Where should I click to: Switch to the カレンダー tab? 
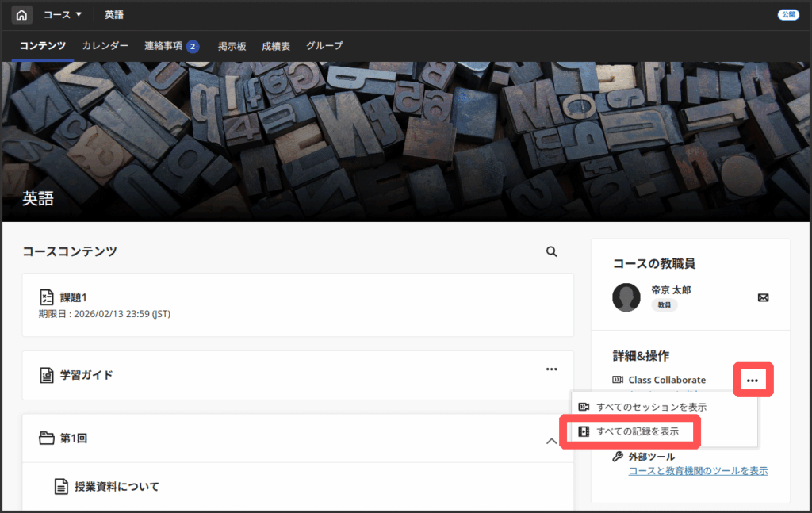(x=105, y=46)
